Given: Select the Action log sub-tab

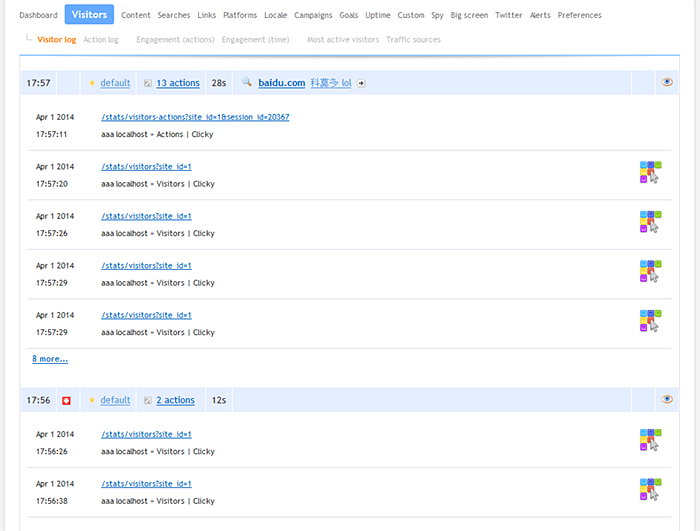Looking at the screenshot, I should pyautogui.click(x=101, y=40).
